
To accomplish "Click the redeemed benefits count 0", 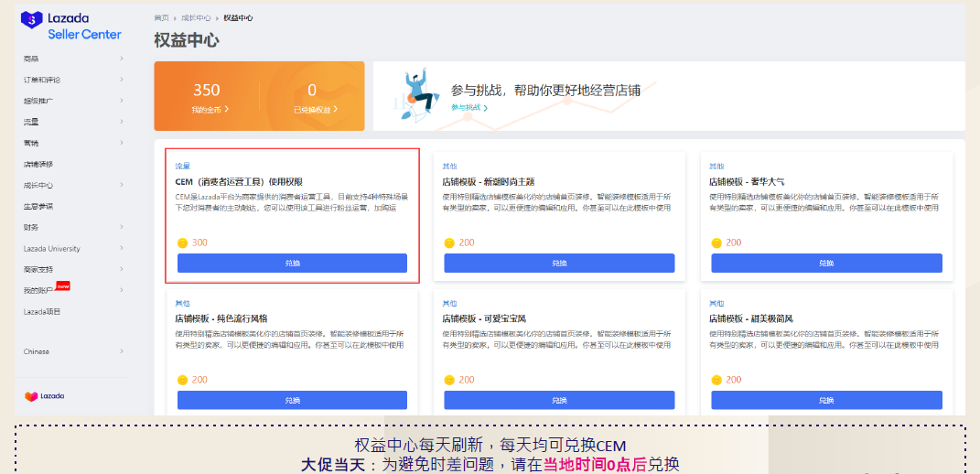I will (312, 90).
